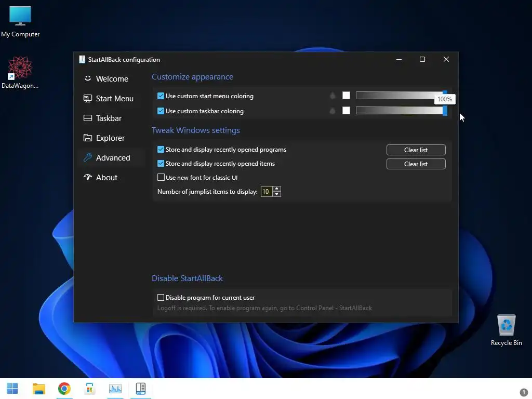
Task: Close the StartAllBack configuration window
Action: [446, 59]
